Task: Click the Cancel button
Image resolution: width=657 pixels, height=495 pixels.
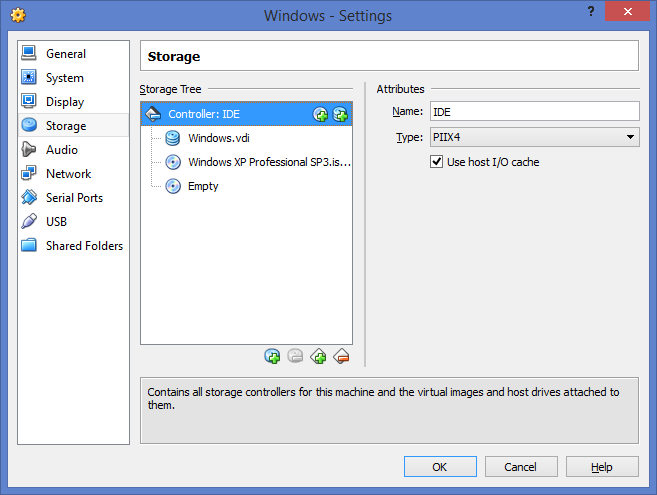Action: pos(521,466)
